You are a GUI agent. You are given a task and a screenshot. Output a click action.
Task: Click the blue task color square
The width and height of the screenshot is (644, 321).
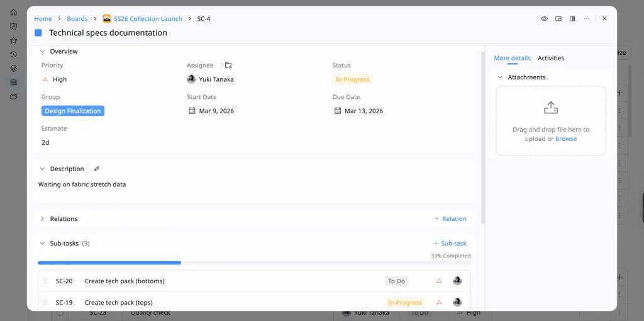coord(38,33)
